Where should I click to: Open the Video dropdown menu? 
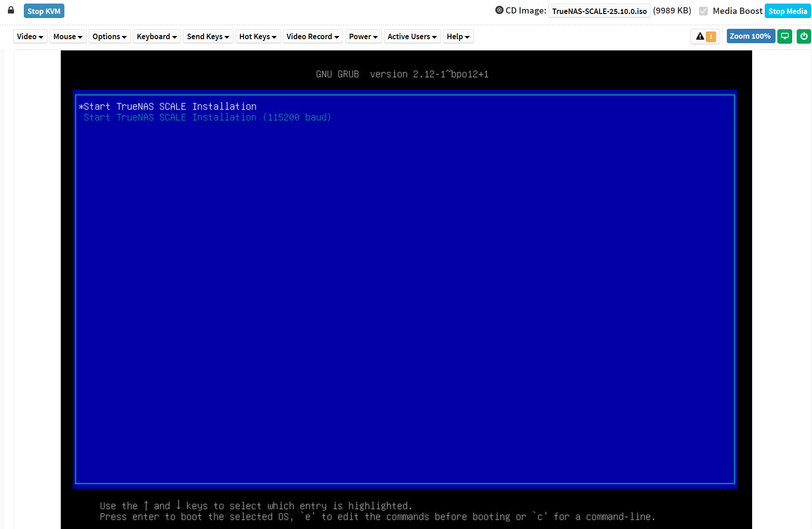30,36
